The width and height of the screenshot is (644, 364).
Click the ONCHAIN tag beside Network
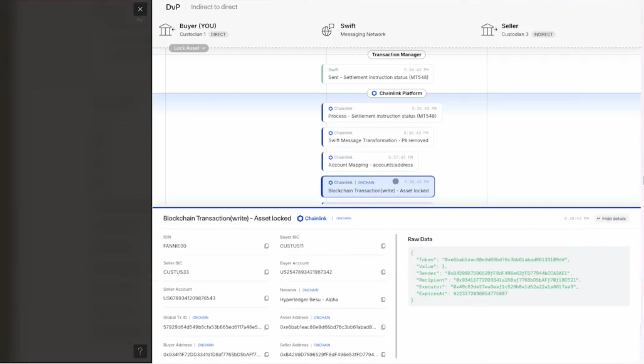(310, 290)
